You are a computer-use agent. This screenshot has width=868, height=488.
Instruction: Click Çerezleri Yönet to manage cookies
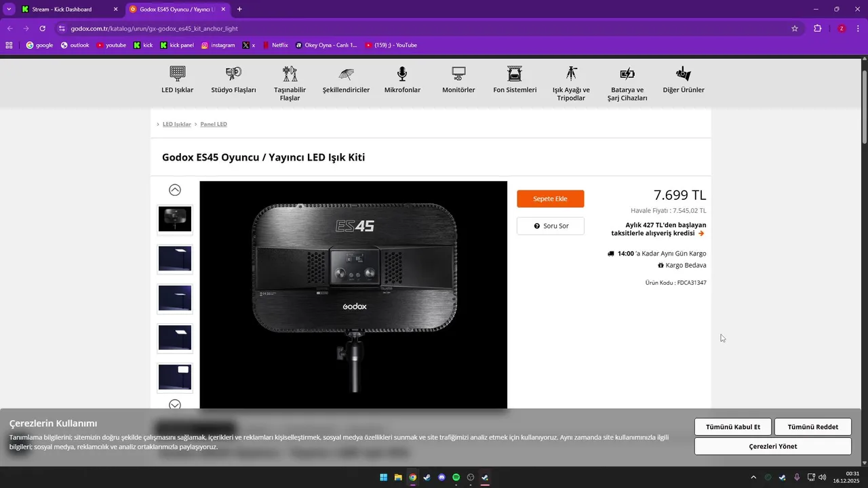[x=773, y=446]
